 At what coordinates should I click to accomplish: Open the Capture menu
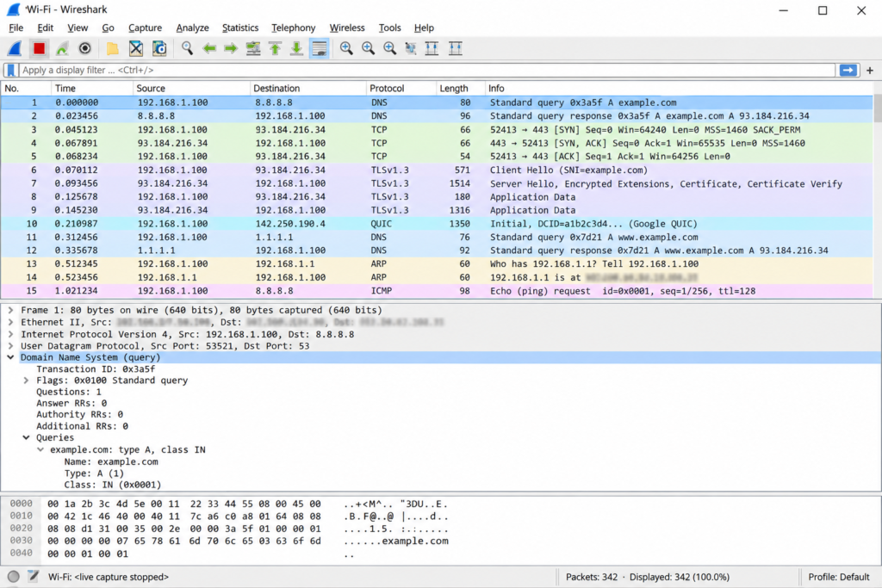tap(145, 28)
